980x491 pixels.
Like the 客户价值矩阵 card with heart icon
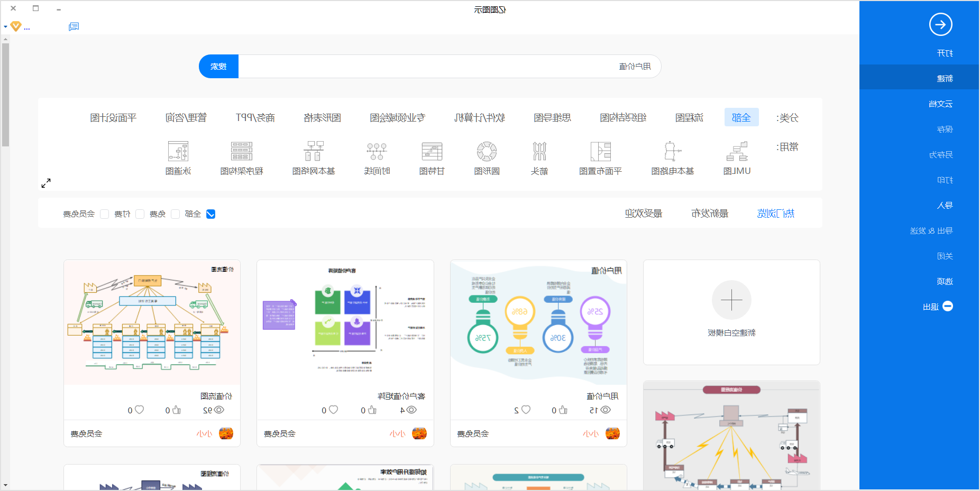pyautogui.click(x=333, y=410)
